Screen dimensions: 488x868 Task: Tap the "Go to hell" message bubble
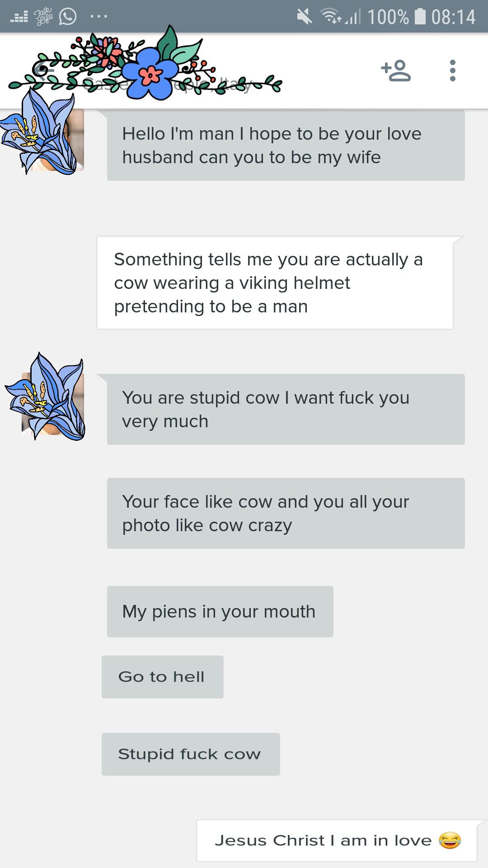click(x=162, y=677)
